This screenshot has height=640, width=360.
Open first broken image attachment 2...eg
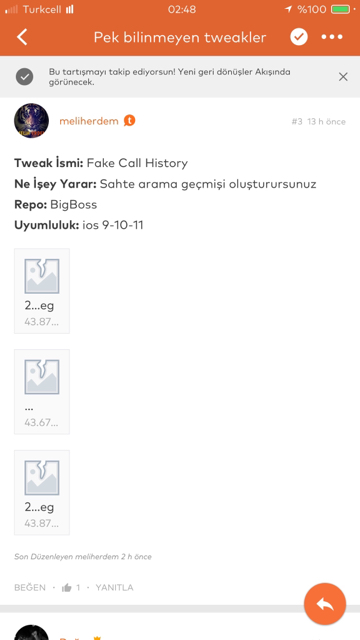point(42,291)
